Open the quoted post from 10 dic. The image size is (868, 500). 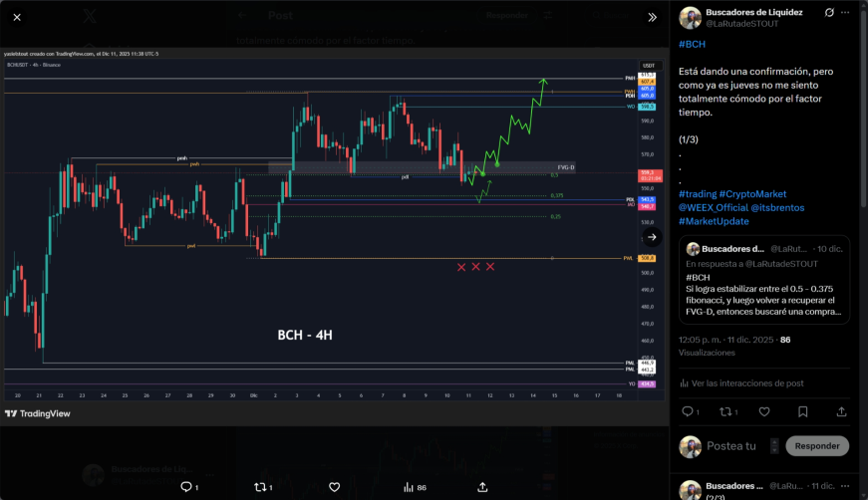tap(764, 280)
